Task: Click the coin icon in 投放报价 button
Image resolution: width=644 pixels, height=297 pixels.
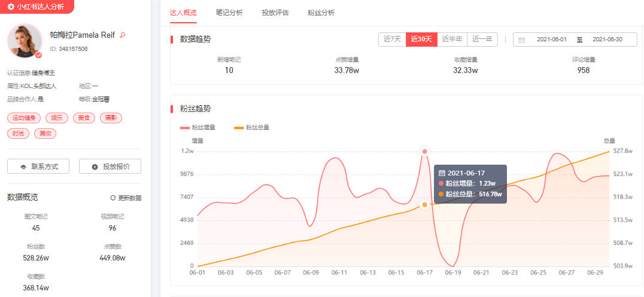Action: 95,167
